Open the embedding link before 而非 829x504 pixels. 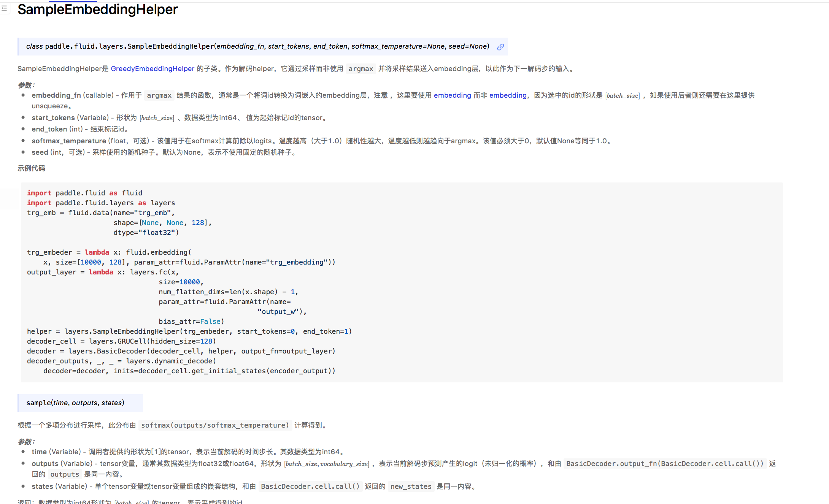pyautogui.click(x=452, y=95)
